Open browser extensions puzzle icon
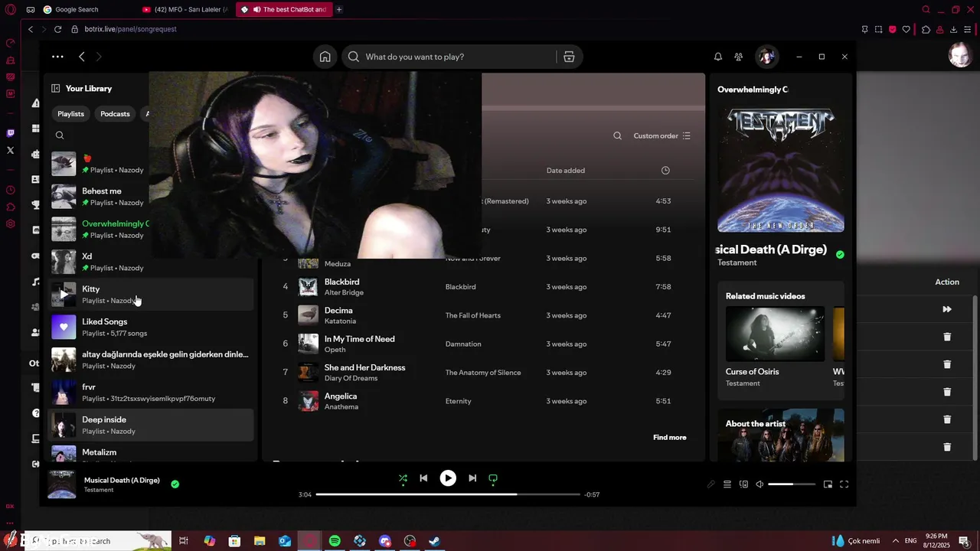This screenshot has height=551, width=980. point(926,29)
